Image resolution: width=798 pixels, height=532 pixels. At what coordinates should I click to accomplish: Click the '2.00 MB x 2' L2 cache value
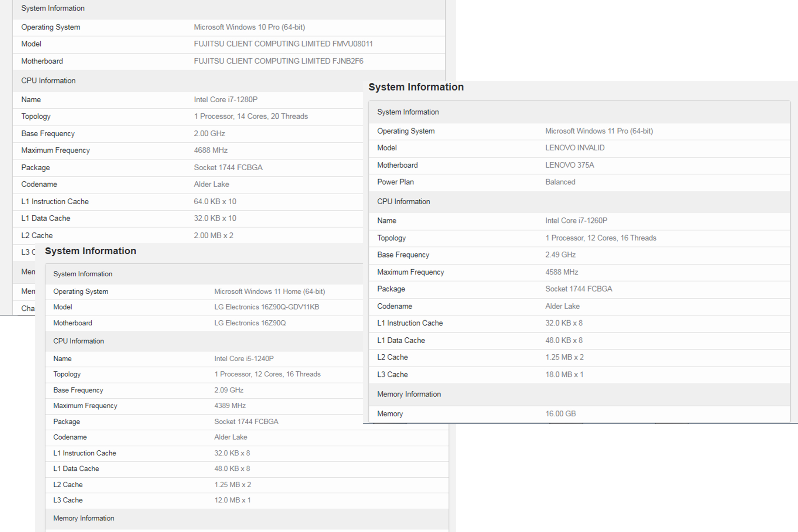214,236
